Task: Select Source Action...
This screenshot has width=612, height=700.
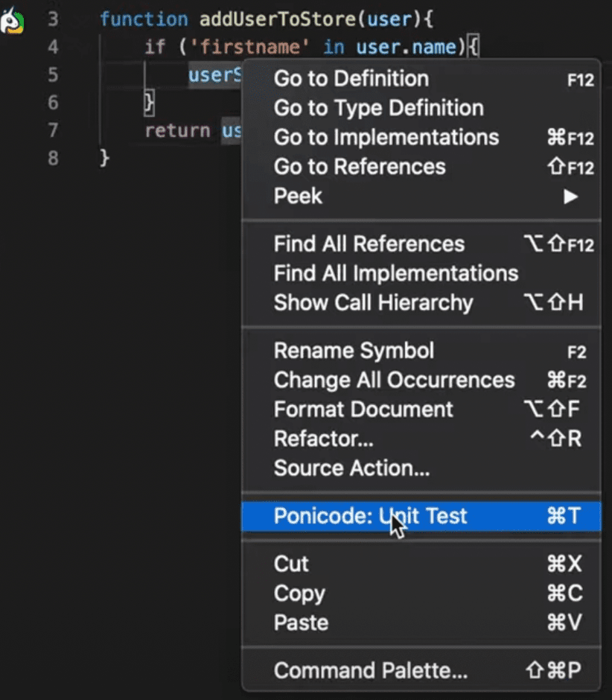Action: [x=421, y=468]
